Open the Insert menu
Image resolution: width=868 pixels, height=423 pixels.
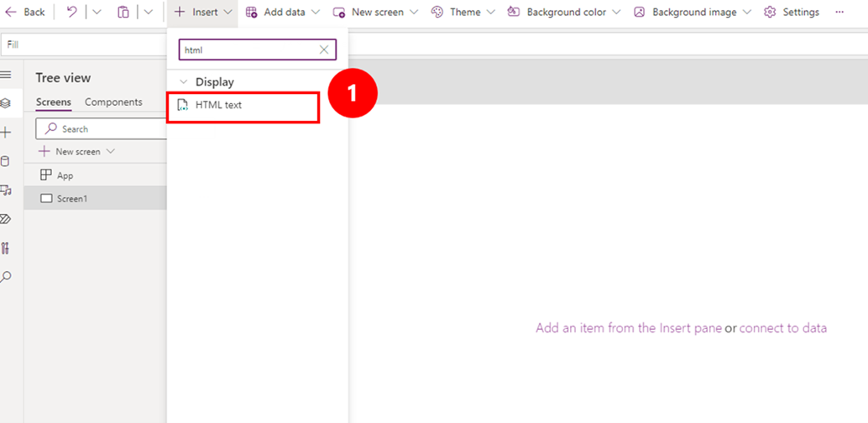202,13
